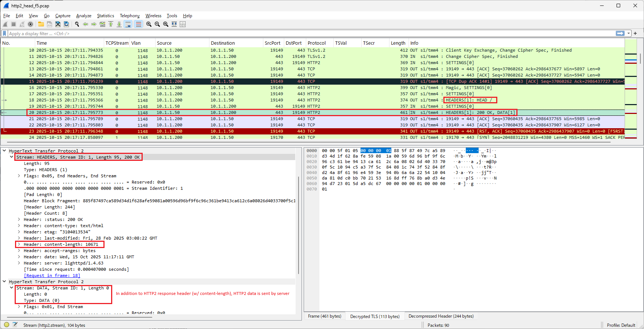Viewport: 644px width, 329px height.
Task: Click the packet list vertical scrollbar thumb
Action: [640, 58]
